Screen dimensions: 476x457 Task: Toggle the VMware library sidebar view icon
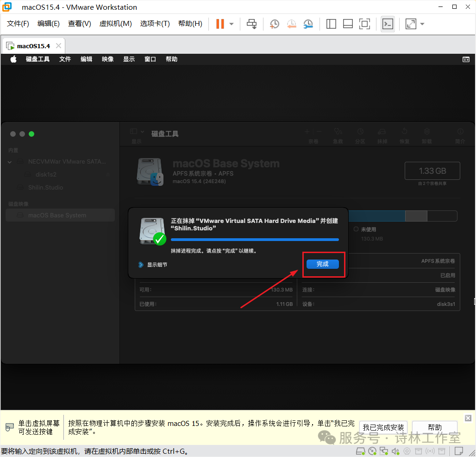coord(331,24)
